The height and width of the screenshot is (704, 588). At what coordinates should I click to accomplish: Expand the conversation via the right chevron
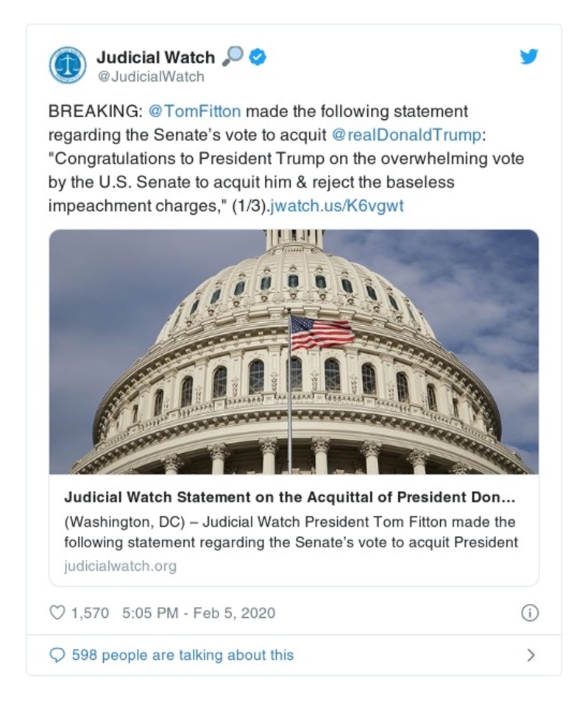tap(531, 653)
